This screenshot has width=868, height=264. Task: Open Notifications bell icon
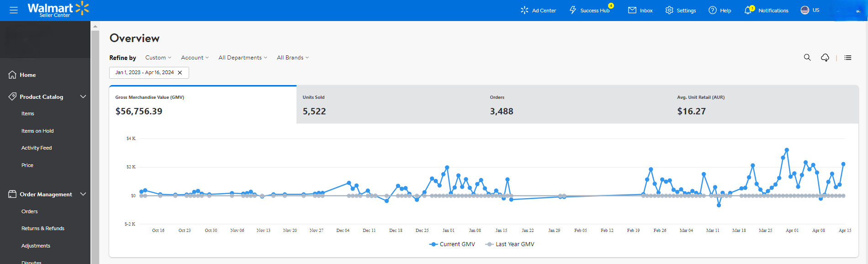tap(748, 10)
